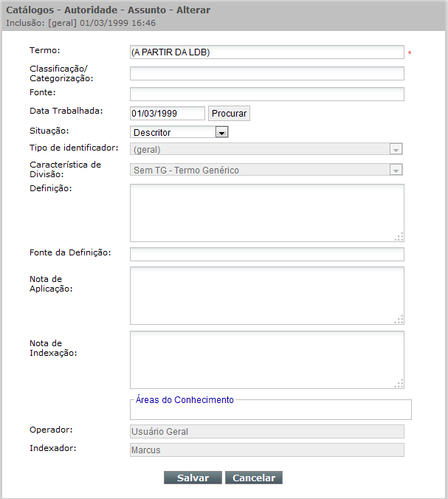Viewport: 448px width, 499px height.
Task: Click the Tipo de identificador: label
Action: click(74, 148)
